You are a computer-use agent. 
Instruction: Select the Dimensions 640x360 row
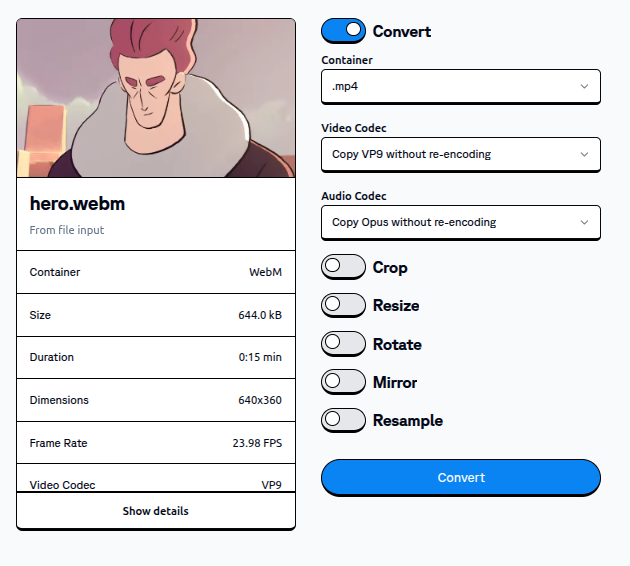point(156,400)
